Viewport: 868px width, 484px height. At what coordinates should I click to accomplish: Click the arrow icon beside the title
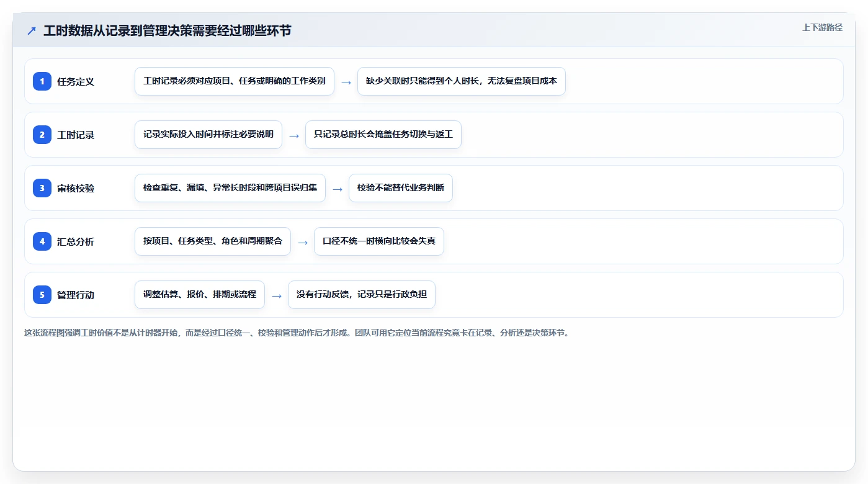[32, 31]
